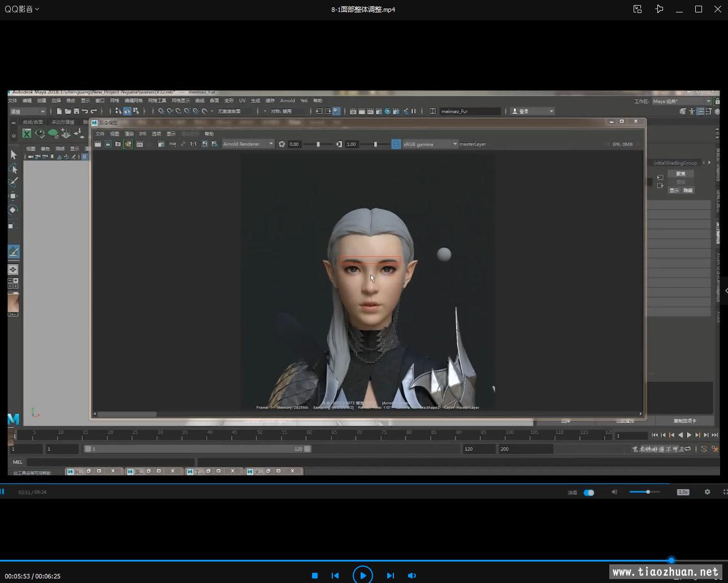Image resolution: width=728 pixels, height=583 pixels.
Task: Click the New Scene icon in status line
Action: (x=59, y=111)
